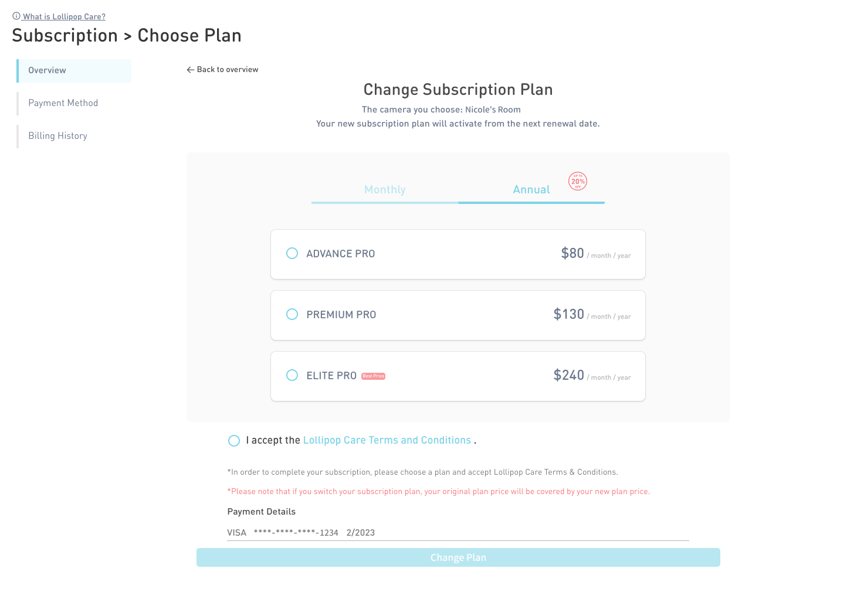Switch to the Monthly billing tab

click(x=385, y=190)
